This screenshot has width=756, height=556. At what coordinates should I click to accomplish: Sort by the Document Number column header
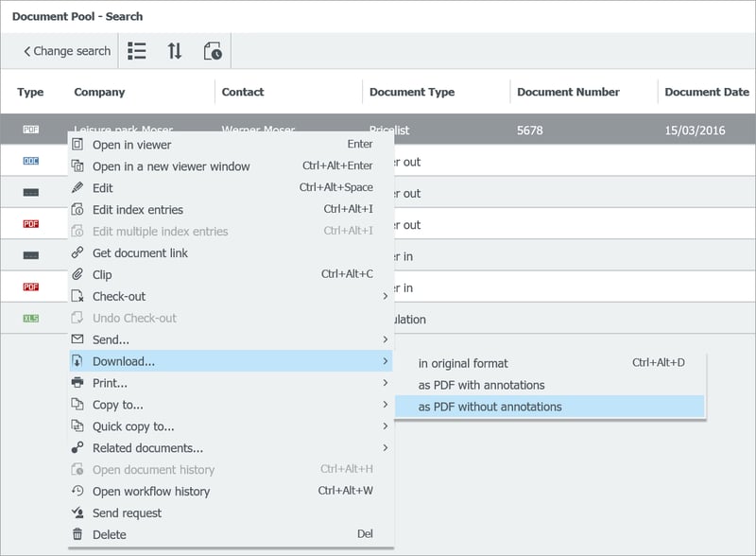(568, 92)
